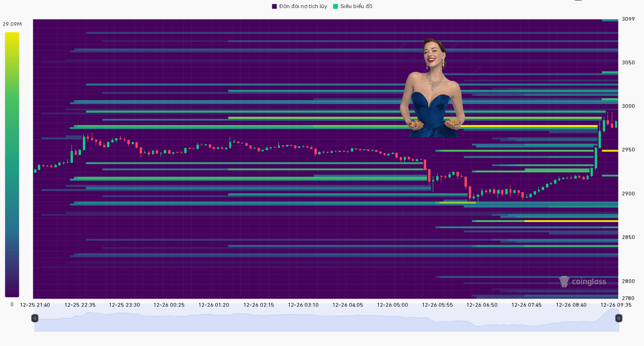
Task: Click the 12-25 22:35 time axis label
Action: pos(80,305)
